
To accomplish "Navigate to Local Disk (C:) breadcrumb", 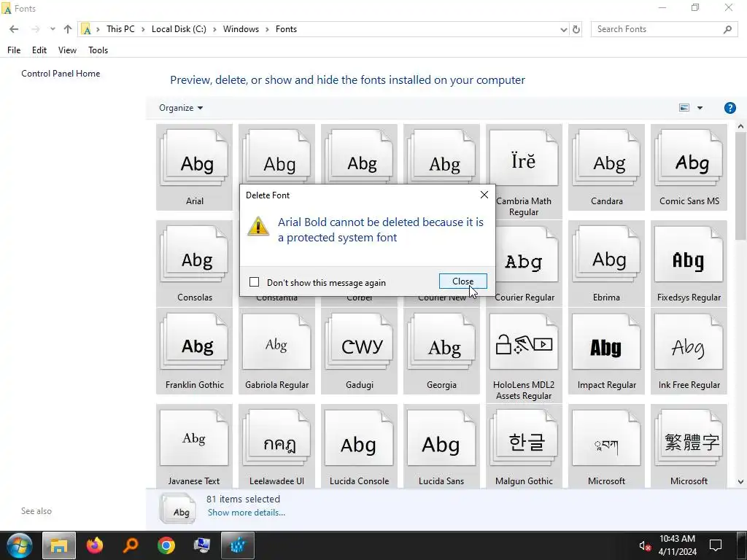I will (x=179, y=29).
